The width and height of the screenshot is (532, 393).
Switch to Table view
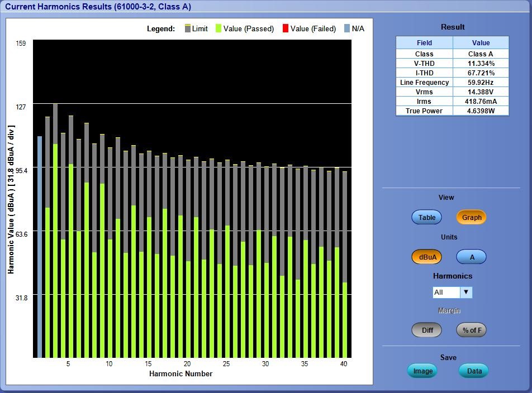point(426,217)
